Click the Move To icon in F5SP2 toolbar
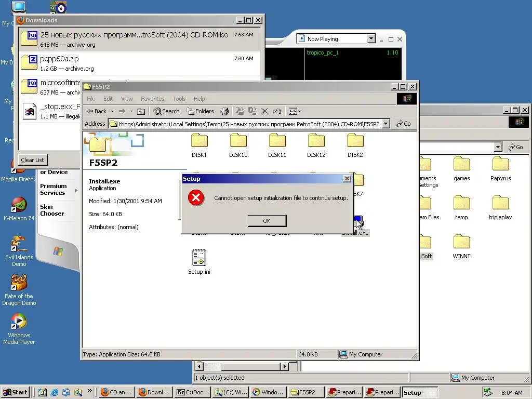Image resolution: width=532 pixels, height=399 pixels. point(240,111)
